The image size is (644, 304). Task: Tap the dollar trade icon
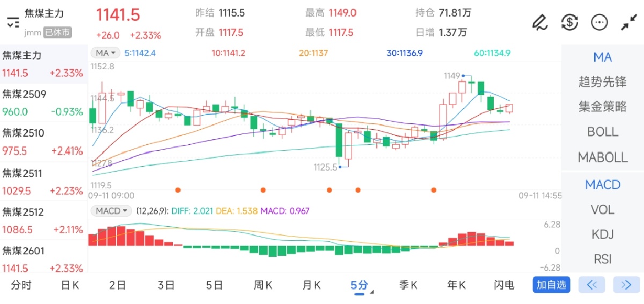coord(569,22)
